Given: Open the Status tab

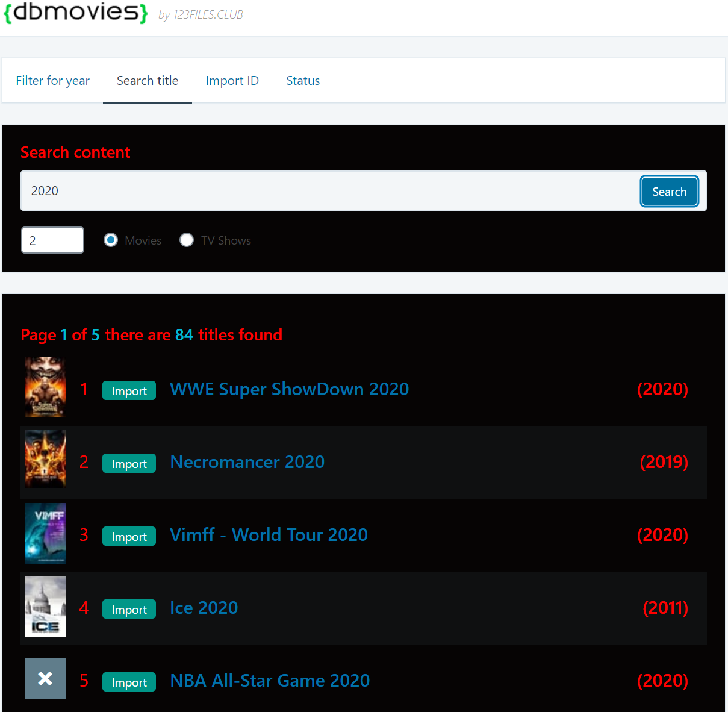Looking at the screenshot, I should [x=303, y=81].
